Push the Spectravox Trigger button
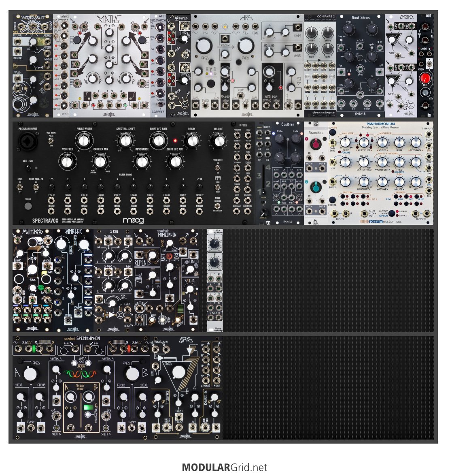The width and height of the screenshot is (450, 476). coord(28,206)
